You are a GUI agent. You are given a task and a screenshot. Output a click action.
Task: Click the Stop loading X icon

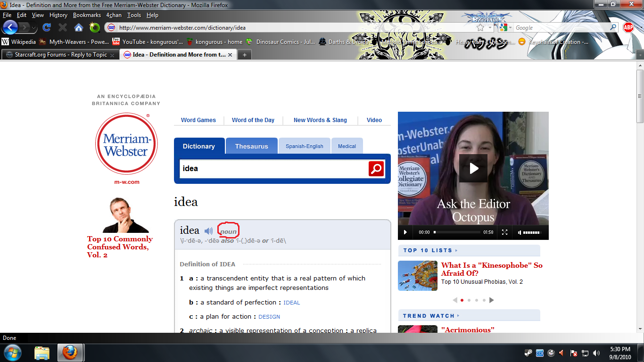63,27
